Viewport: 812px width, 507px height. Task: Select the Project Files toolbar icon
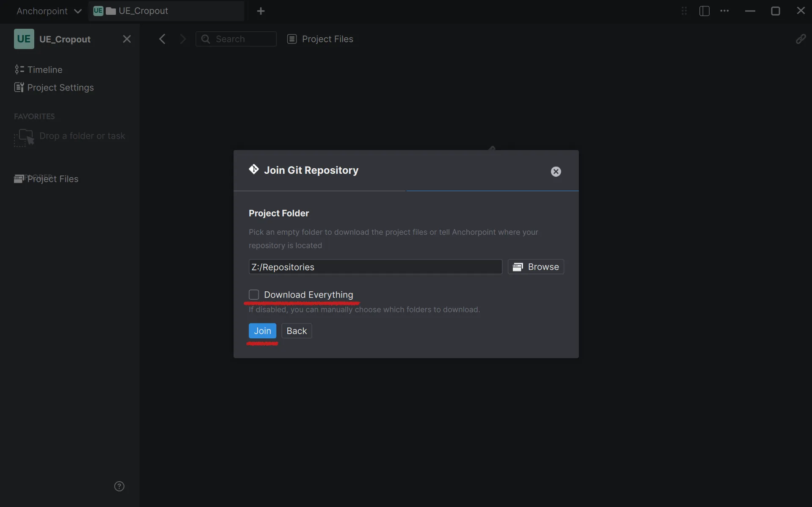(292, 39)
